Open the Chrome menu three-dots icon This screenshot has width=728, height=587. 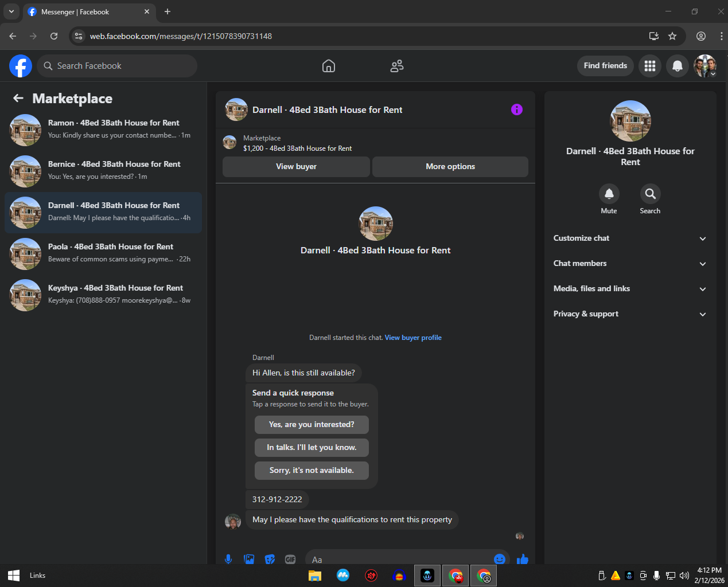pos(721,36)
